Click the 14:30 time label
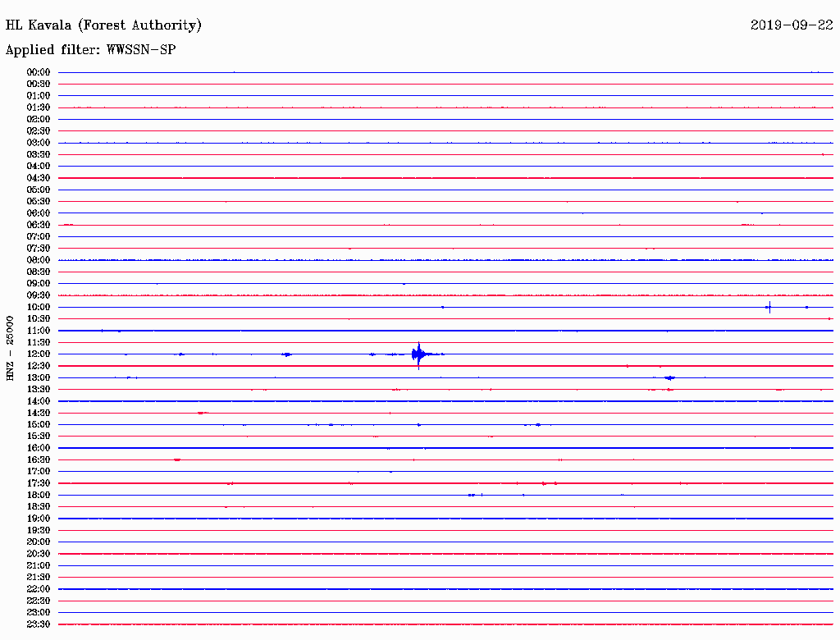Image resolution: width=840 pixels, height=640 pixels. click(x=39, y=413)
